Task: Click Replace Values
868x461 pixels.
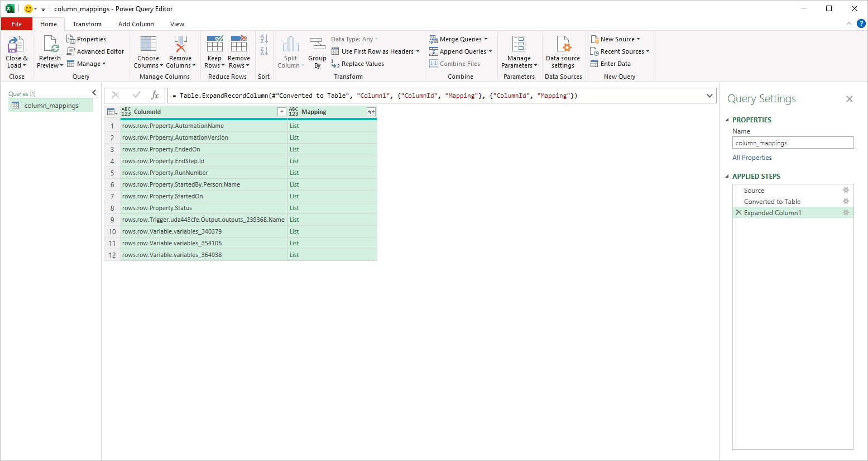Action: pyautogui.click(x=357, y=64)
